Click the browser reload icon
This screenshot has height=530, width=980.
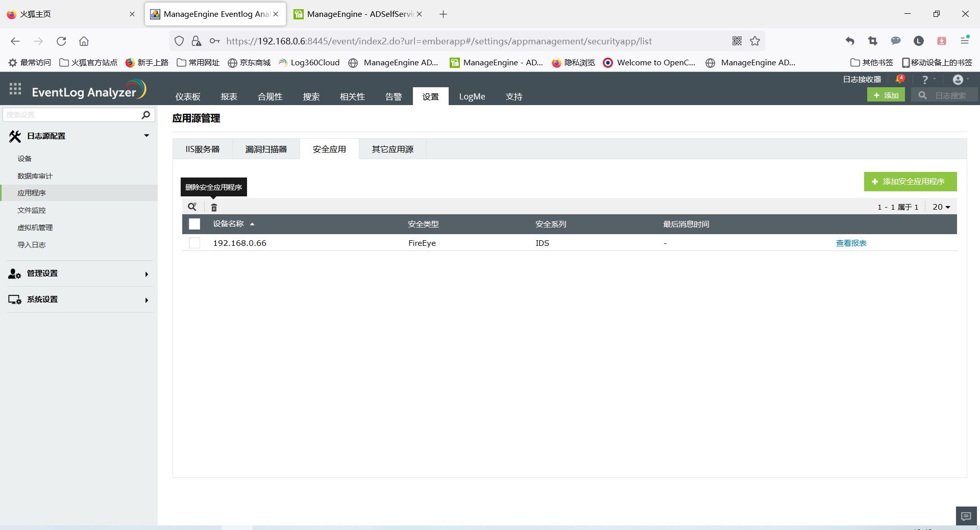[61, 41]
